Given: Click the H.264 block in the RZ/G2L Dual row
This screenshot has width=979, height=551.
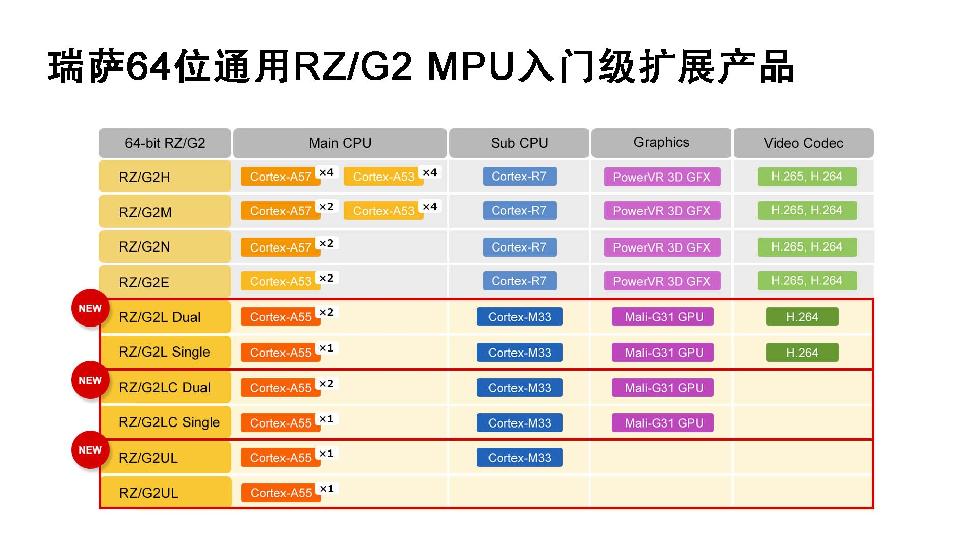Looking at the screenshot, I should [x=802, y=317].
